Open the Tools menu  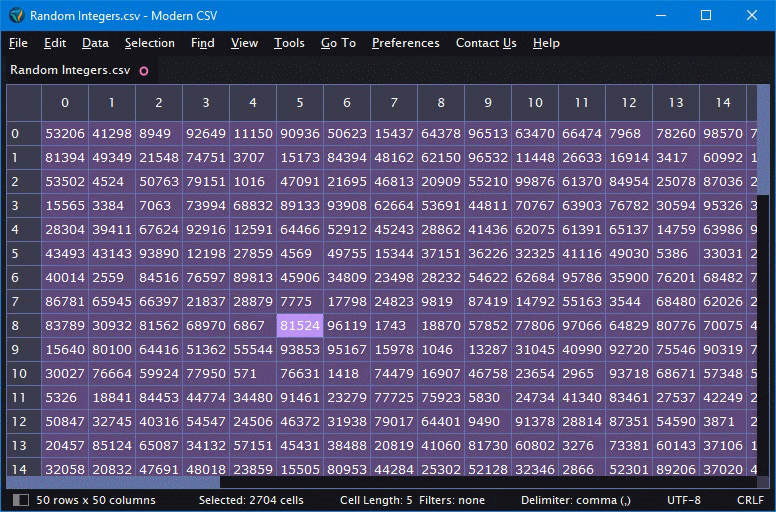pyautogui.click(x=289, y=43)
